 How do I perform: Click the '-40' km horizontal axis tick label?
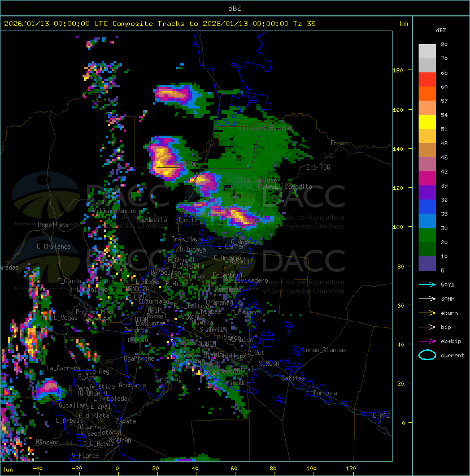pyautogui.click(x=37, y=469)
